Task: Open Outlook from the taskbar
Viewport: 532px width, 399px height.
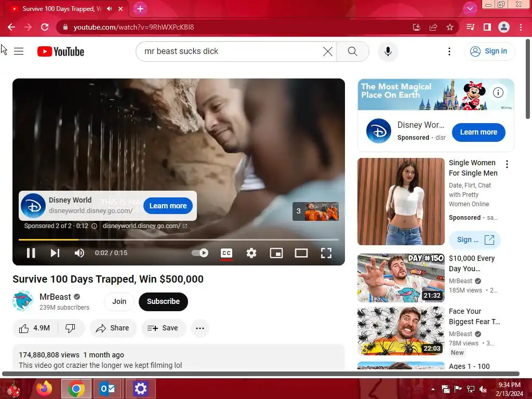Action: click(108, 389)
